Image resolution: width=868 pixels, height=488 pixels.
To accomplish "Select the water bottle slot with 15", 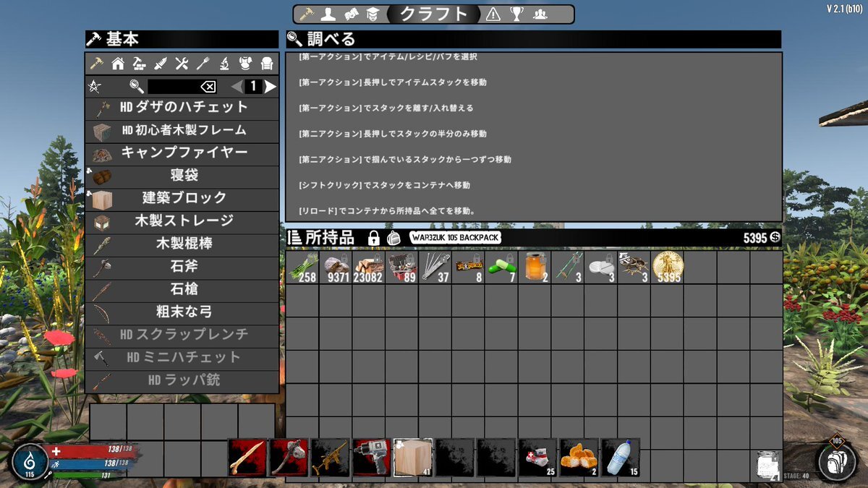I will 620,458.
